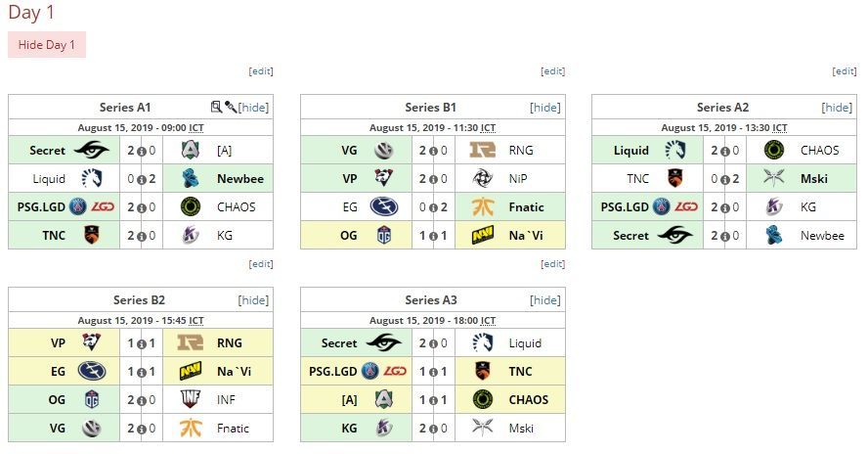Hide the Series B1 panel
868x454 pixels.
[545, 107]
